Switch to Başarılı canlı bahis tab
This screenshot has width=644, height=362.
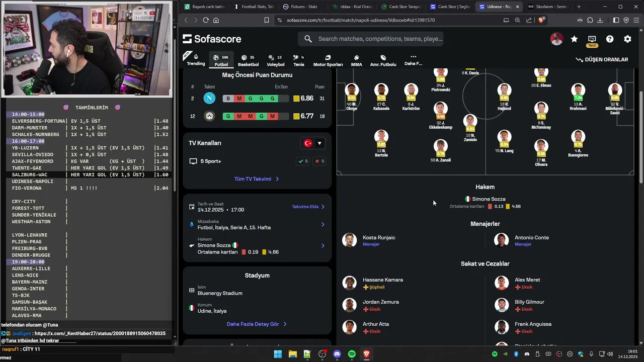205,7
